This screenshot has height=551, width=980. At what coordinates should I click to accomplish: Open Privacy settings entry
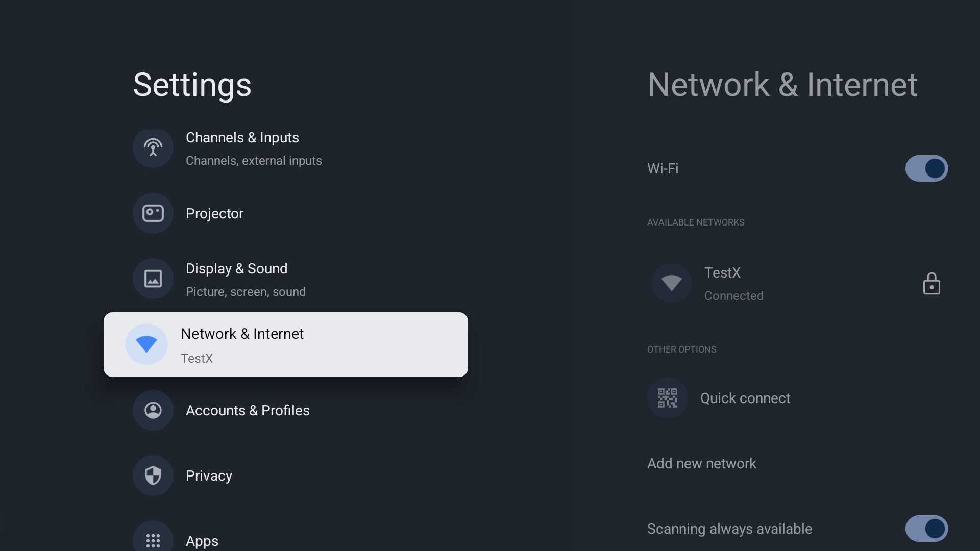pos(286,475)
